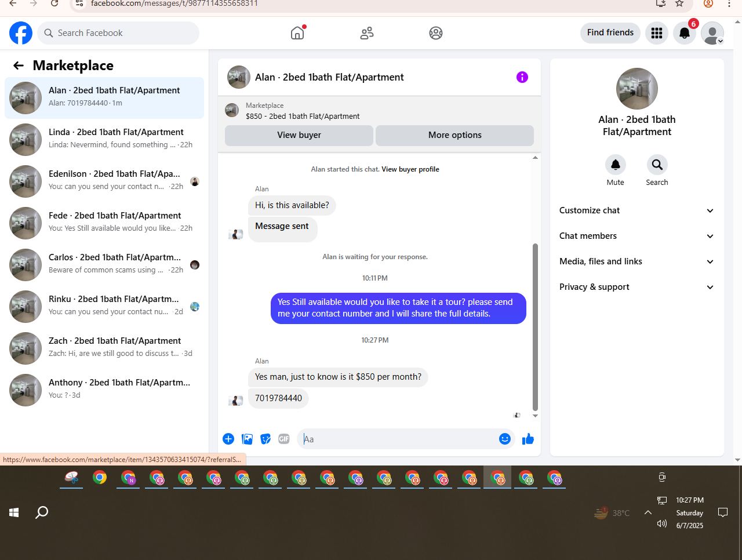The width and height of the screenshot is (742, 560).
Task: Click Alan's large profile thumbnail in right panel
Action: [x=637, y=89]
